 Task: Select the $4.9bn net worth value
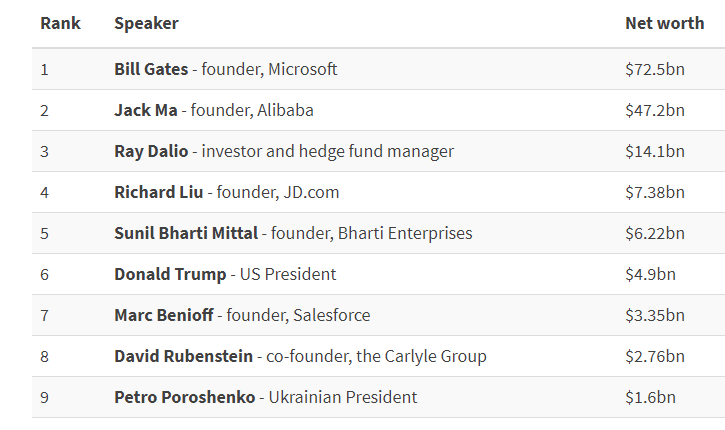[x=650, y=274]
